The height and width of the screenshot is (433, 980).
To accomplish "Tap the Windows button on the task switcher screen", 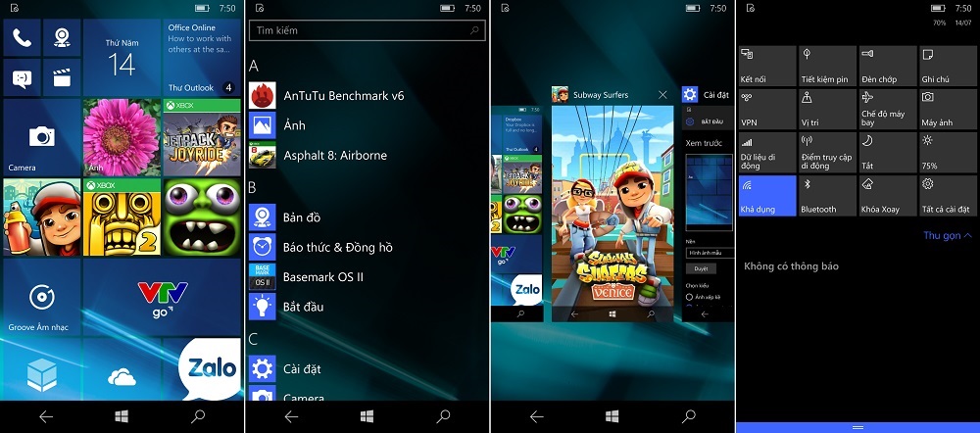I will [x=612, y=416].
